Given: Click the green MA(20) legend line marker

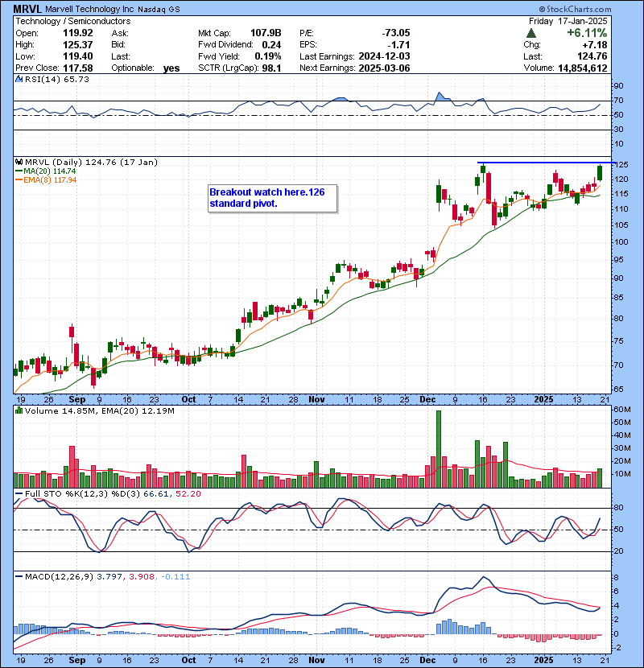Looking at the screenshot, I should 18,171.
